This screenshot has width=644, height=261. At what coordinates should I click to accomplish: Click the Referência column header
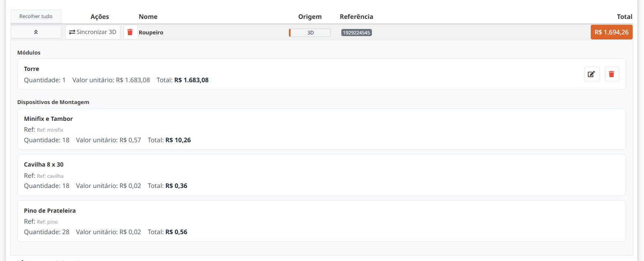[x=356, y=17]
